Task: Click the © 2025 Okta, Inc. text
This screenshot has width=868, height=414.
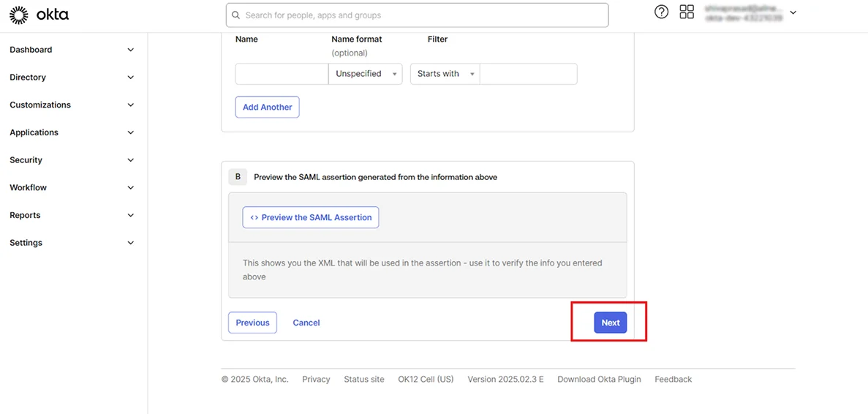Action: point(255,380)
